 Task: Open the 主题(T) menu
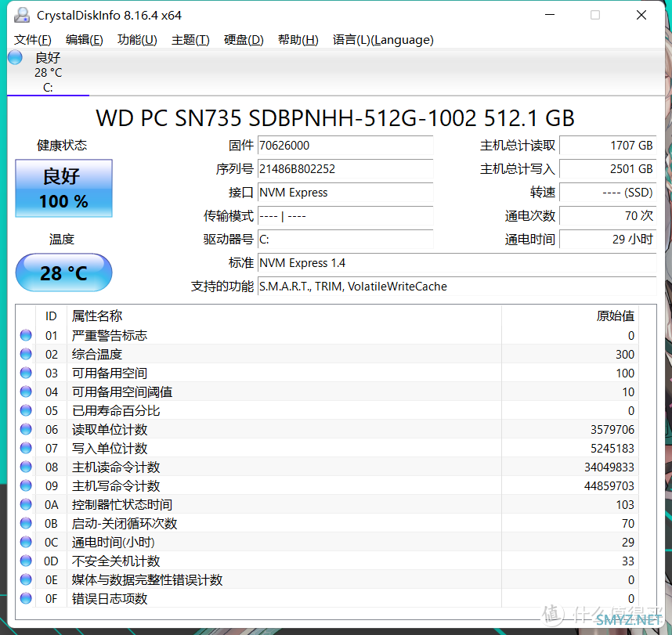click(190, 40)
